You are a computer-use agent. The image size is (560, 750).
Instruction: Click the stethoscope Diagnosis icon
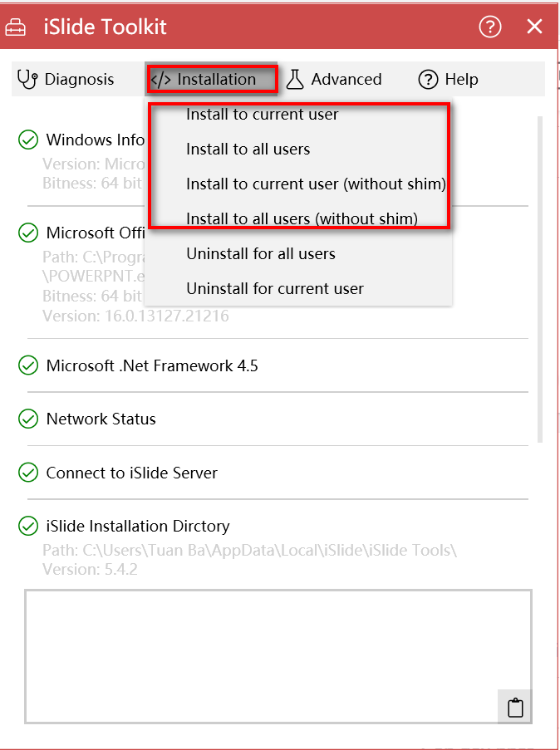click(27, 80)
